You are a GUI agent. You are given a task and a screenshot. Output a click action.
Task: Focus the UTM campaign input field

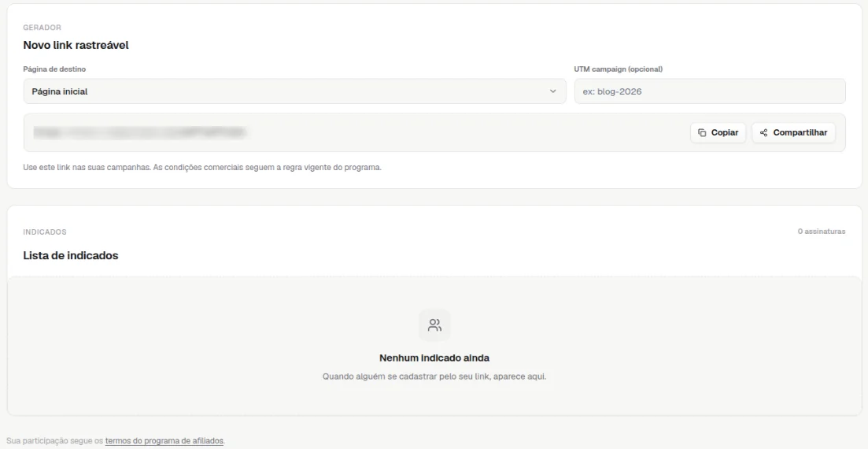(x=710, y=91)
